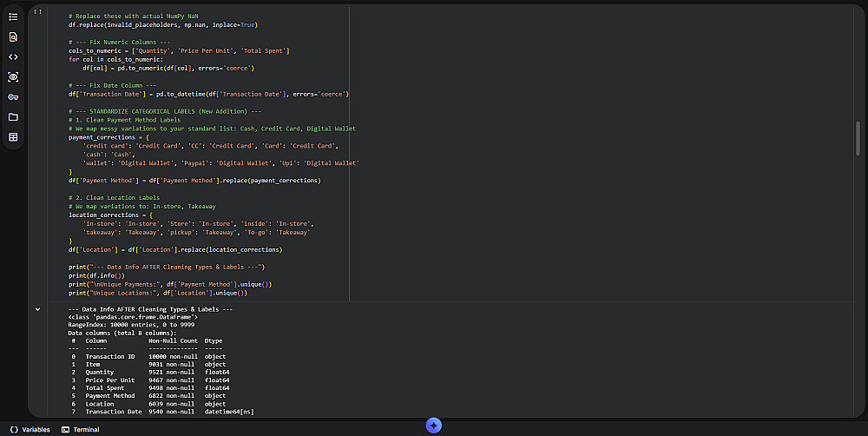Open the data table sidebar icon
This screenshot has width=868, height=436.
[x=13, y=137]
